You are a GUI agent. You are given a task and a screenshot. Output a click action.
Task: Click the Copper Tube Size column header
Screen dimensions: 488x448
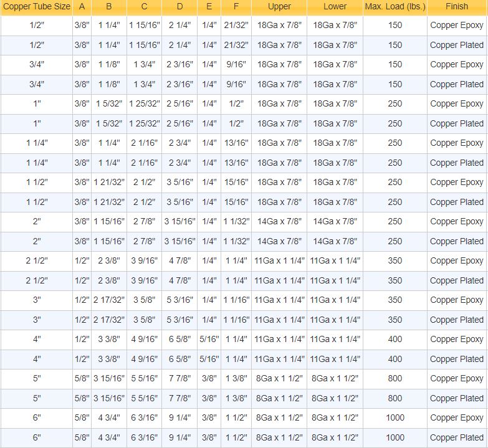click(36, 6)
